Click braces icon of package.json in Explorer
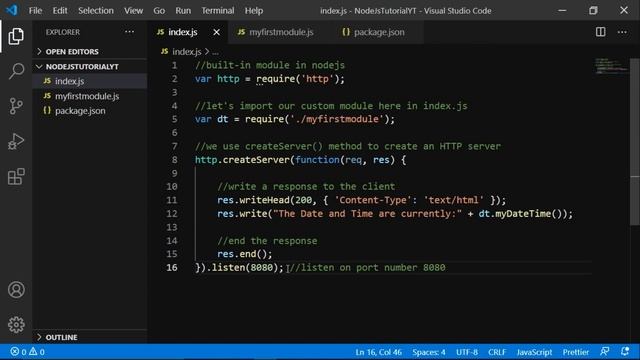This screenshot has height=360, width=640. click(x=47, y=111)
